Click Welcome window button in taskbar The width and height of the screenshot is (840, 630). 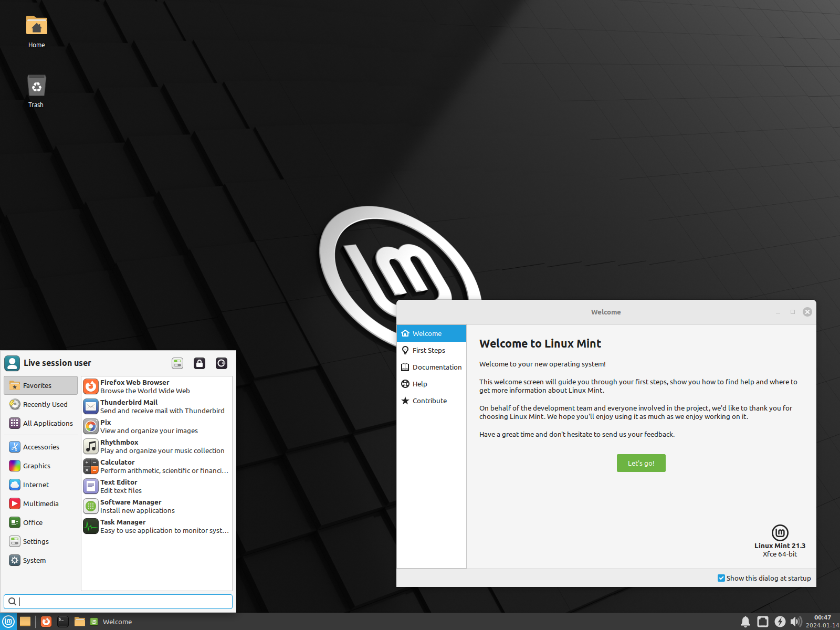pyautogui.click(x=111, y=622)
